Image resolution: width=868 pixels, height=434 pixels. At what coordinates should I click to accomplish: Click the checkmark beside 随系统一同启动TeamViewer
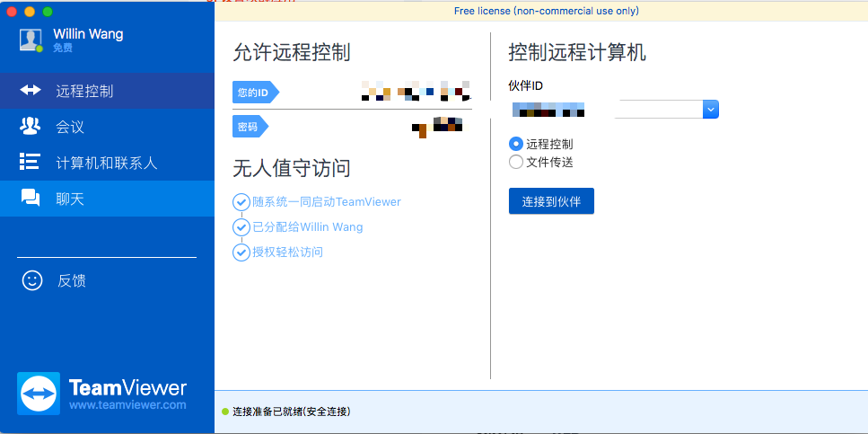pos(241,202)
